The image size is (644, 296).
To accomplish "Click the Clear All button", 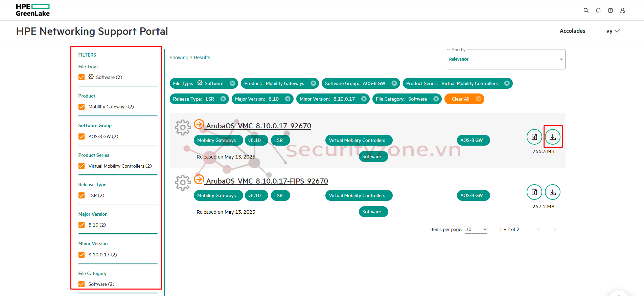I will [464, 99].
